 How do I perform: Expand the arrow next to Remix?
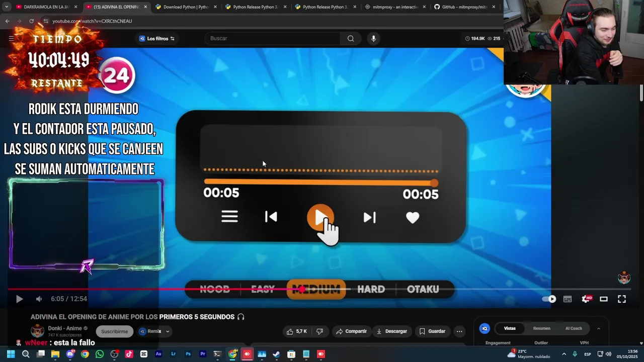pyautogui.click(x=168, y=331)
